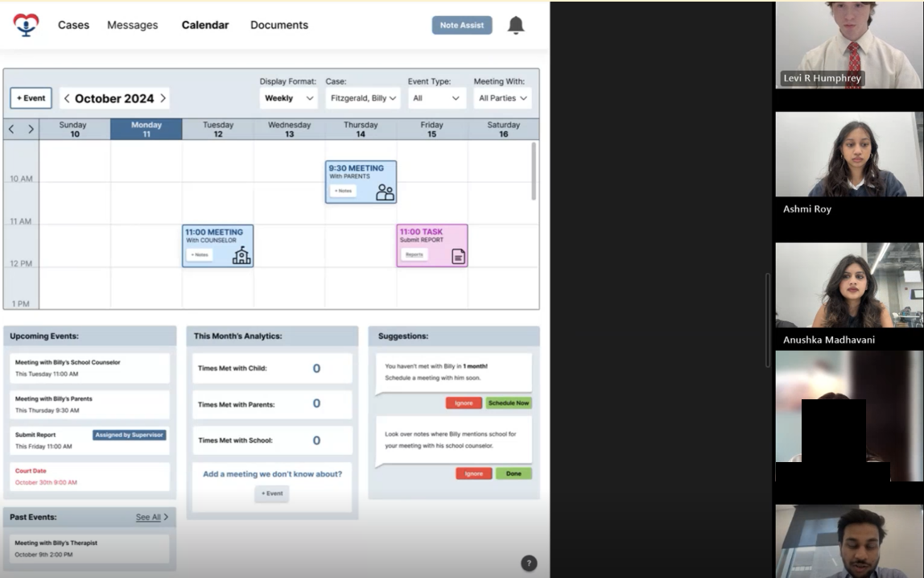Select Anushka Madhavani's video tile
Image resolution: width=924 pixels, height=578 pixels.
click(849, 285)
